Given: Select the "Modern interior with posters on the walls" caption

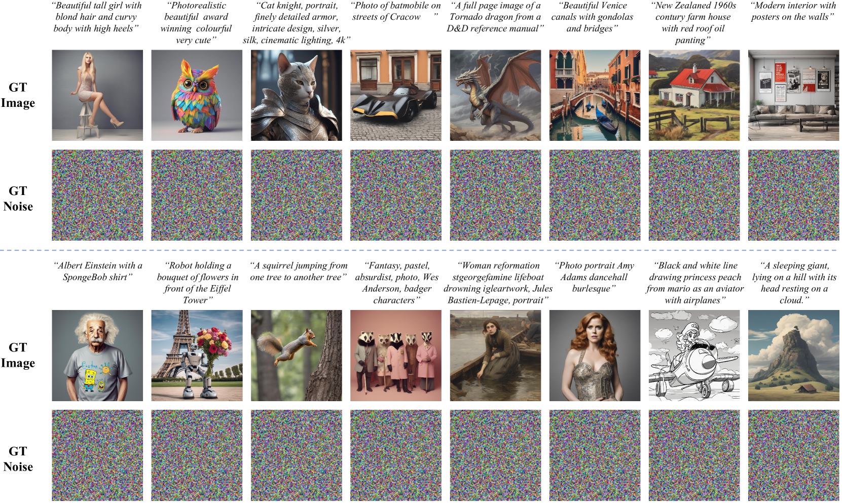Looking at the screenshot, I should tap(793, 11).
